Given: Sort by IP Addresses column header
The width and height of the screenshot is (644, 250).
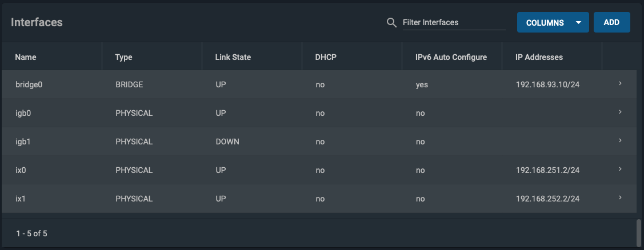Looking at the screenshot, I should point(539,57).
